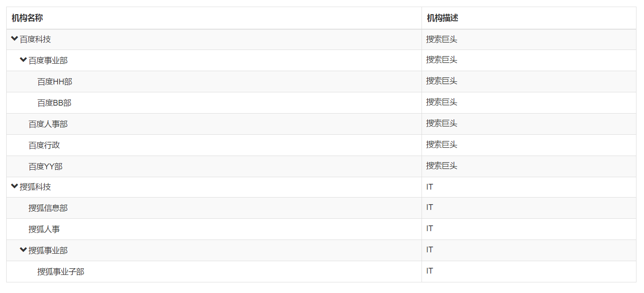Select the 百度BB部 row
The height and width of the screenshot is (293, 644).
(x=321, y=103)
